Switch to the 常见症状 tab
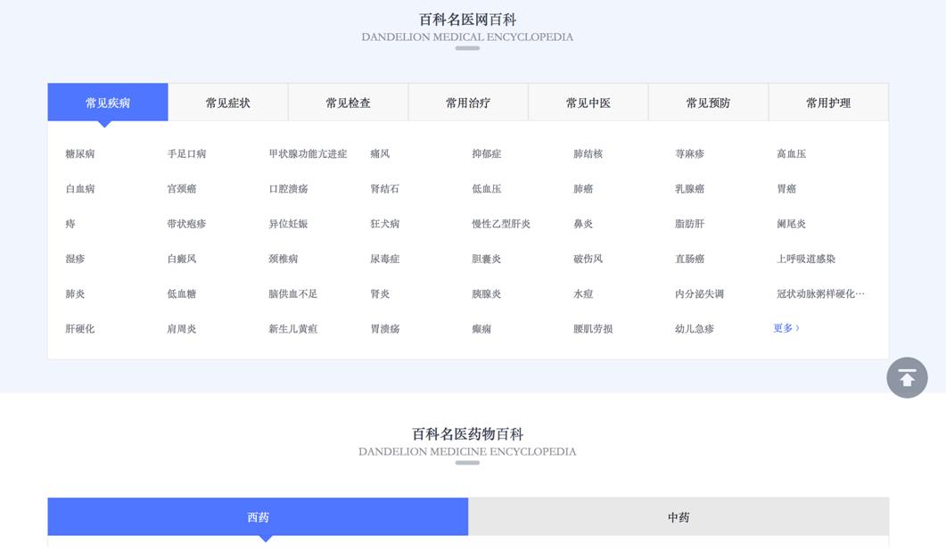 click(x=227, y=102)
